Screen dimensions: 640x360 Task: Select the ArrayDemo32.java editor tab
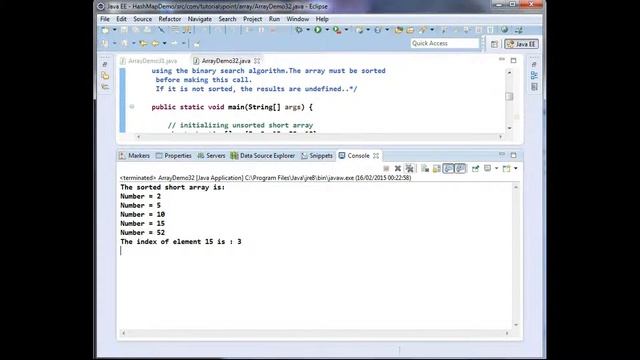226,61
